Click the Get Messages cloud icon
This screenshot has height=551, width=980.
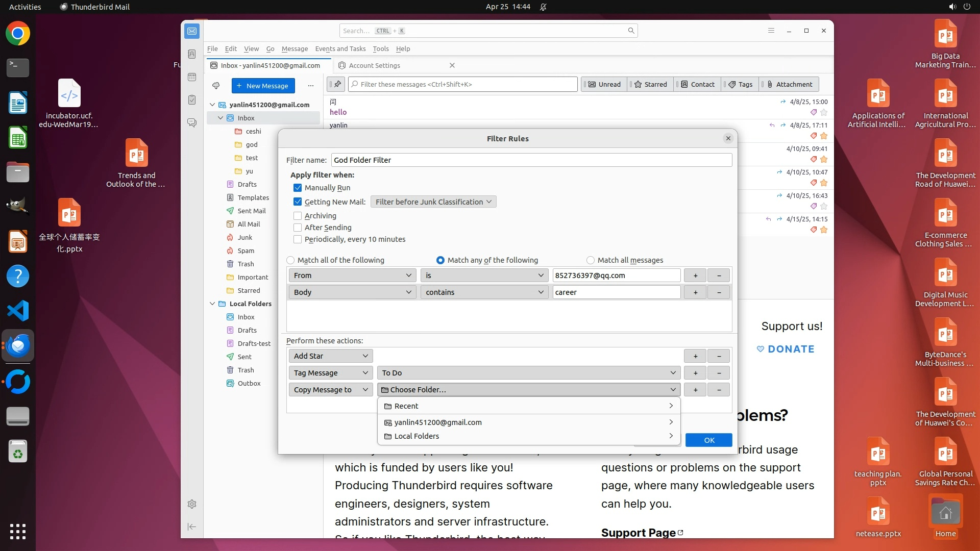[x=216, y=86]
